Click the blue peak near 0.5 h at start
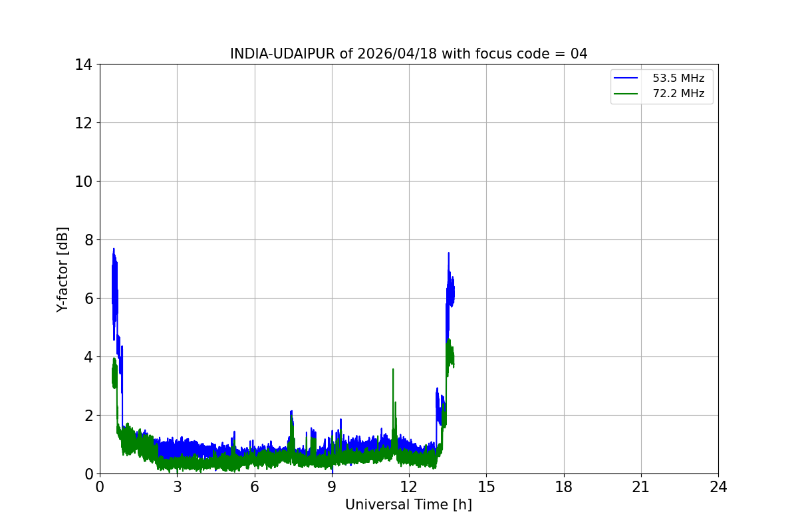This screenshot has width=798, height=532. pos(114,249)
